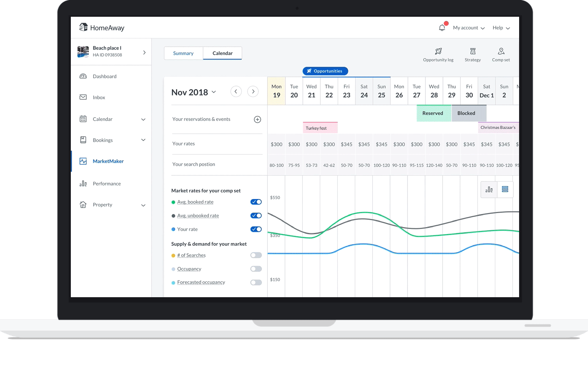Enable the Forecasted occupancy switch
The height and width of the screenshot is (386, 588).
pos(256,282)
